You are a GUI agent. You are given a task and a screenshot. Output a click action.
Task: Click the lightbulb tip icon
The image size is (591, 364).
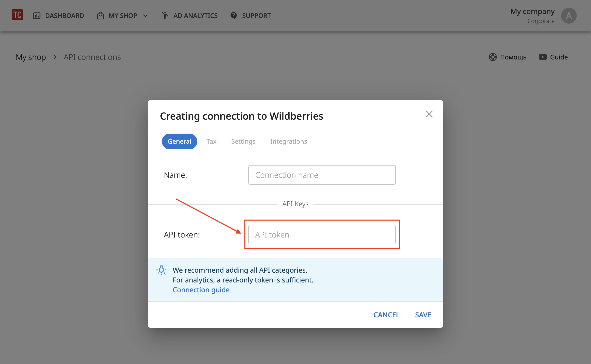tap(161, 270)
